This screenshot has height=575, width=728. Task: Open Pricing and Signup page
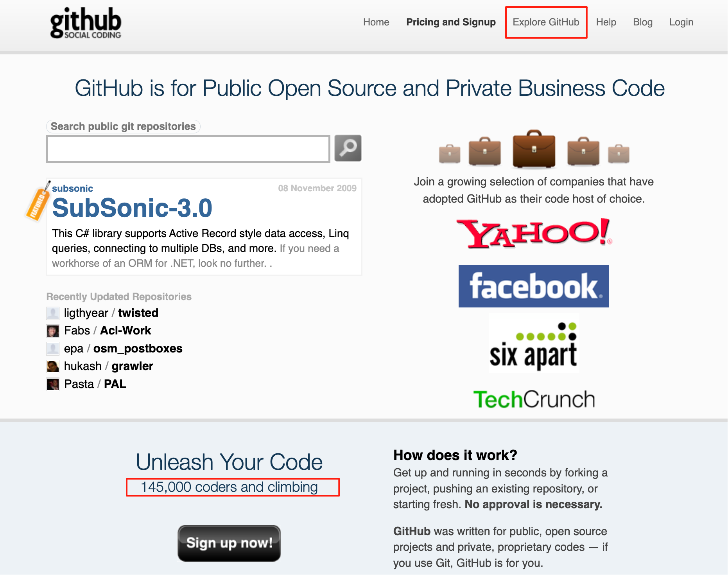point(451,22)
